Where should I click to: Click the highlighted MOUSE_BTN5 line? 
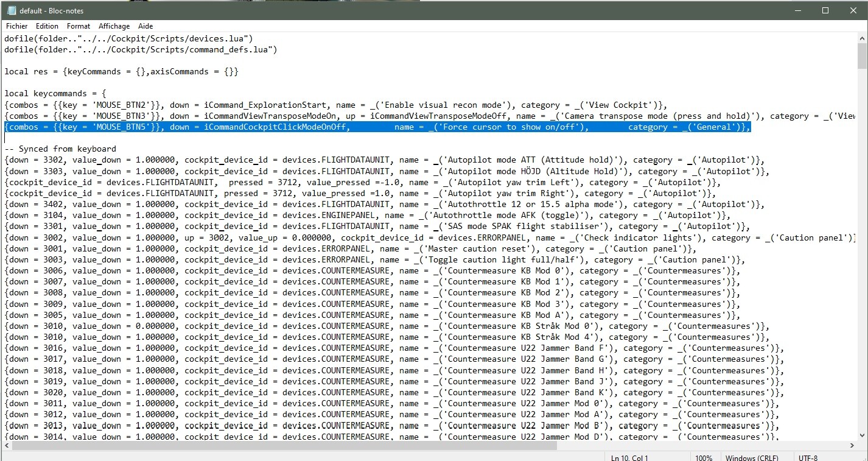pos(377,127)
